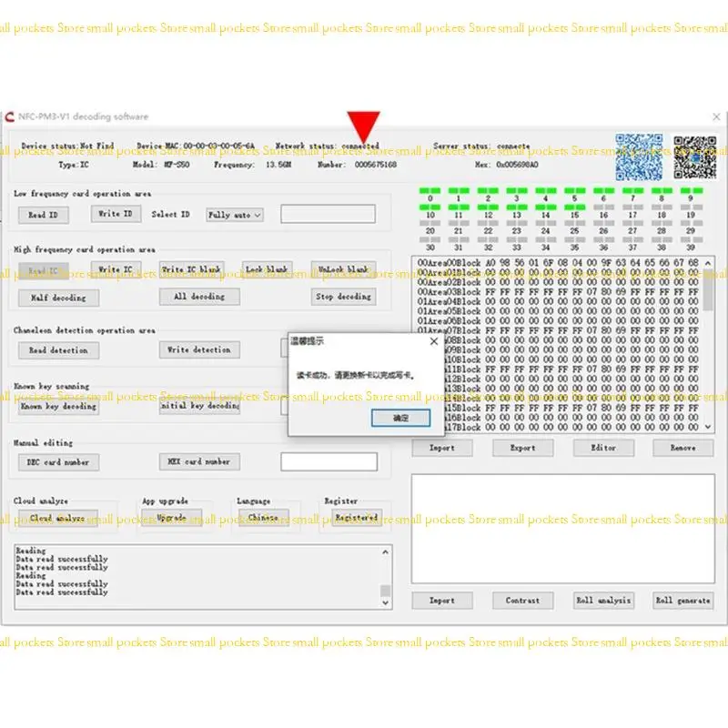Click the black QR code image
728x728 pixels.
click(x=695, y=157)
